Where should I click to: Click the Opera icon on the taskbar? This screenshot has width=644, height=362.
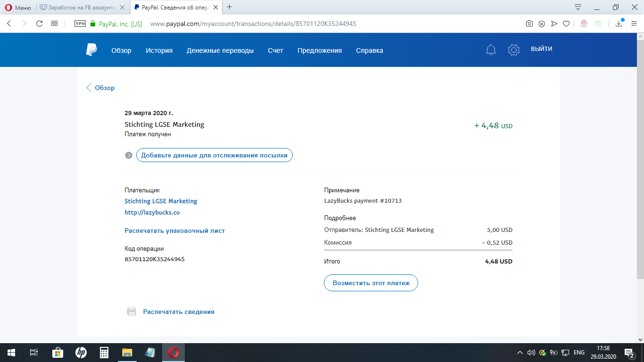173,353
